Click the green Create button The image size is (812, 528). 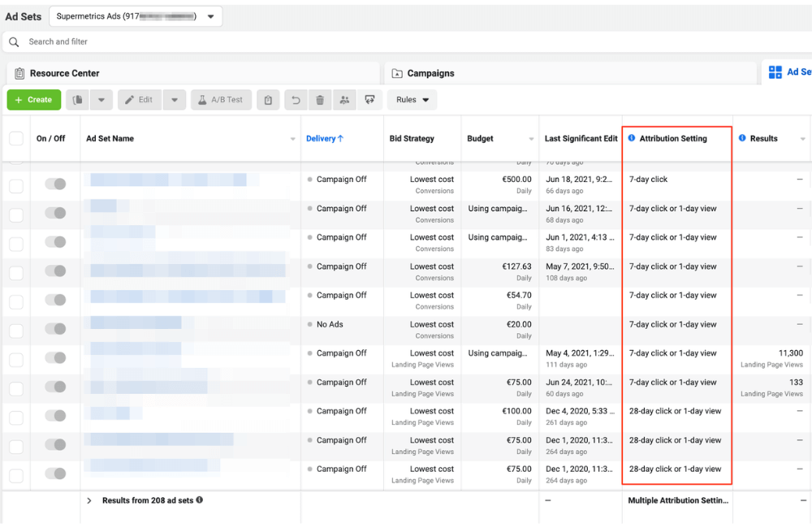(x=33, y=99)
